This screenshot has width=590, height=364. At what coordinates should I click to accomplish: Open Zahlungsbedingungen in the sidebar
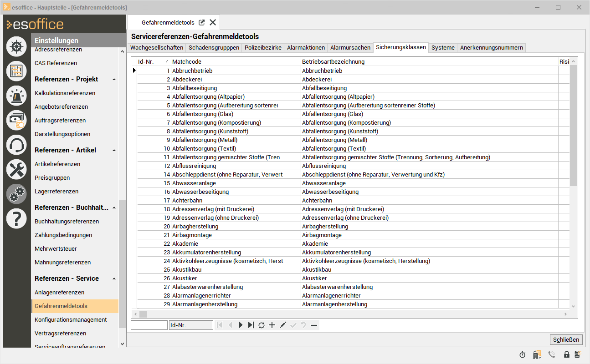click(63, 235)
